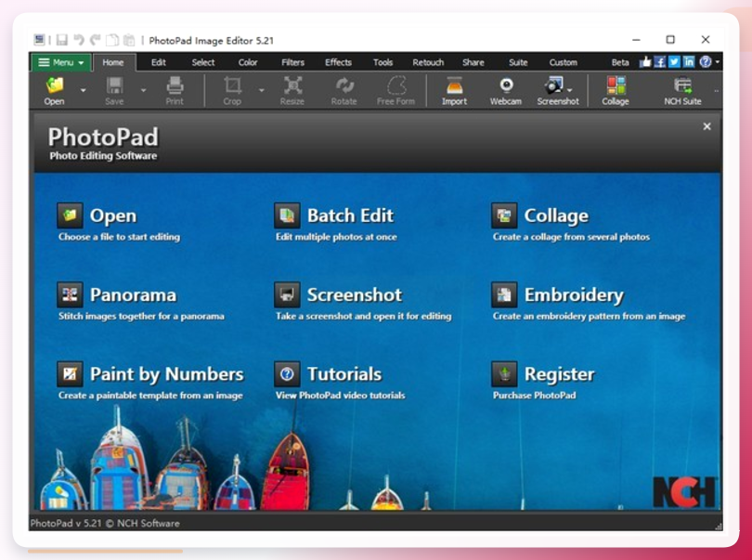Click the Register welcome icon
Viewport: 752px width, 560px height.
pos(504,374)
